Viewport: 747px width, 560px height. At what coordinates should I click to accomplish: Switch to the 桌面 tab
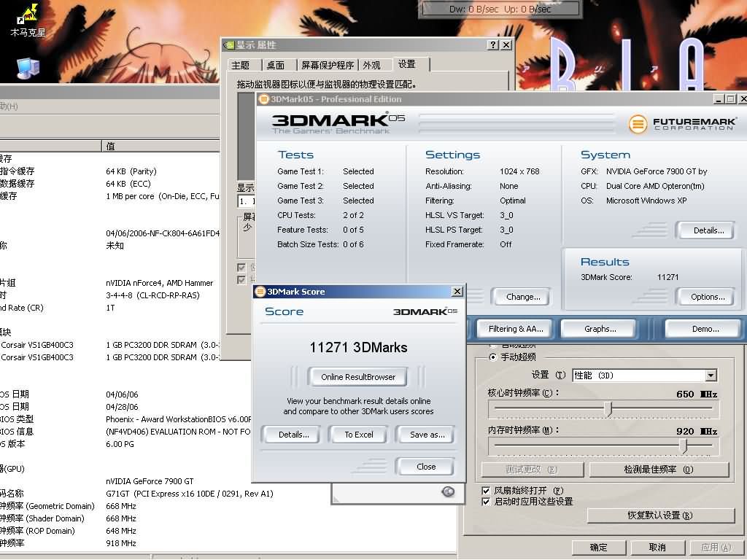[275, 65]
